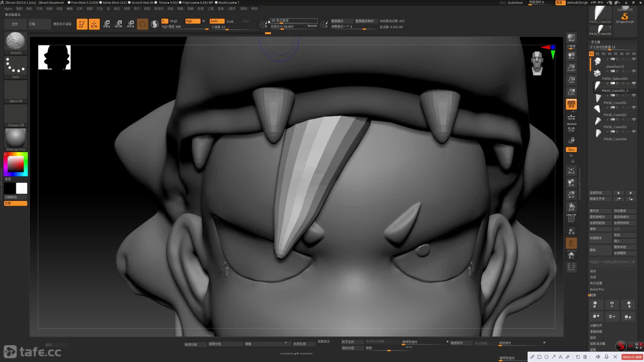Click the Zoom2D icon
644x362 pixels.
[x=571, y=68]
